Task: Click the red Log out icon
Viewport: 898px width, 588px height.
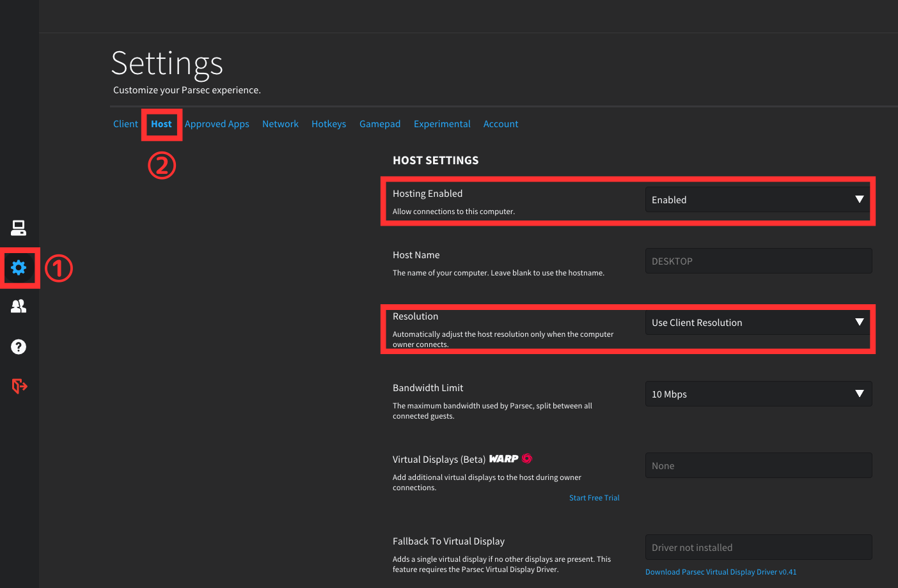Action: coord(19,386)
